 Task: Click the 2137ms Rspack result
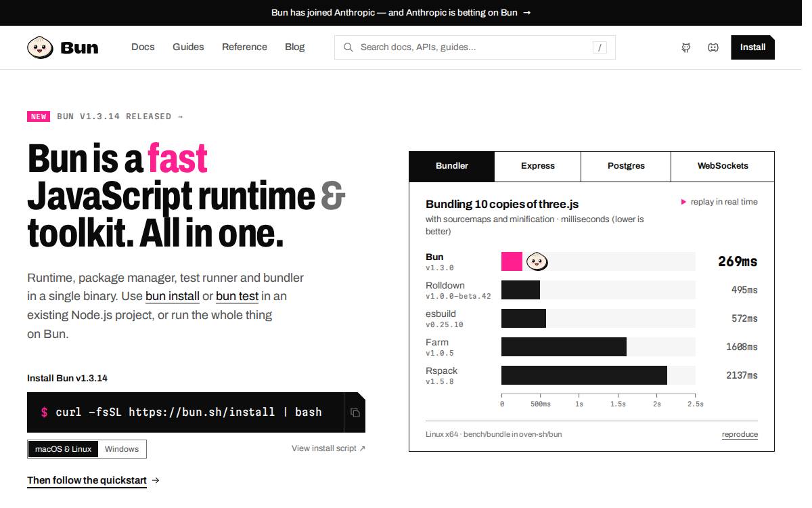[x=742, y=375]
